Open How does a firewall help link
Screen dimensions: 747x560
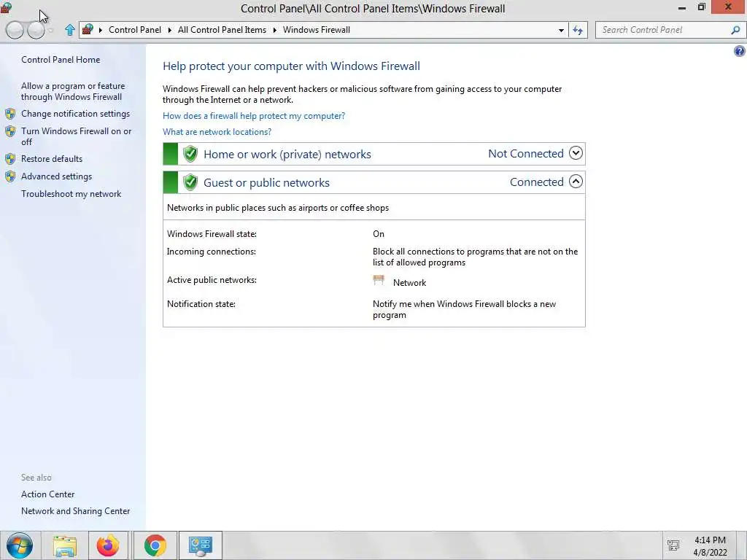[254, 116]
